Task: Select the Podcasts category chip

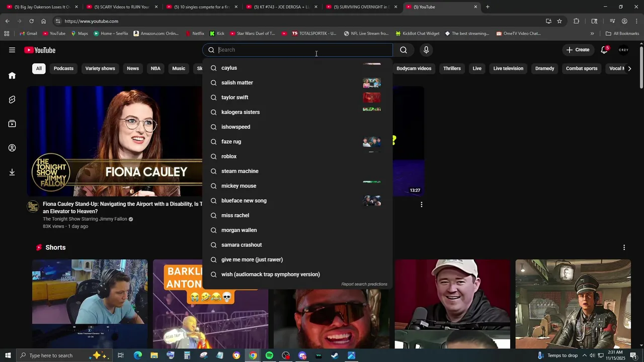Action: [x=63, y=68]
